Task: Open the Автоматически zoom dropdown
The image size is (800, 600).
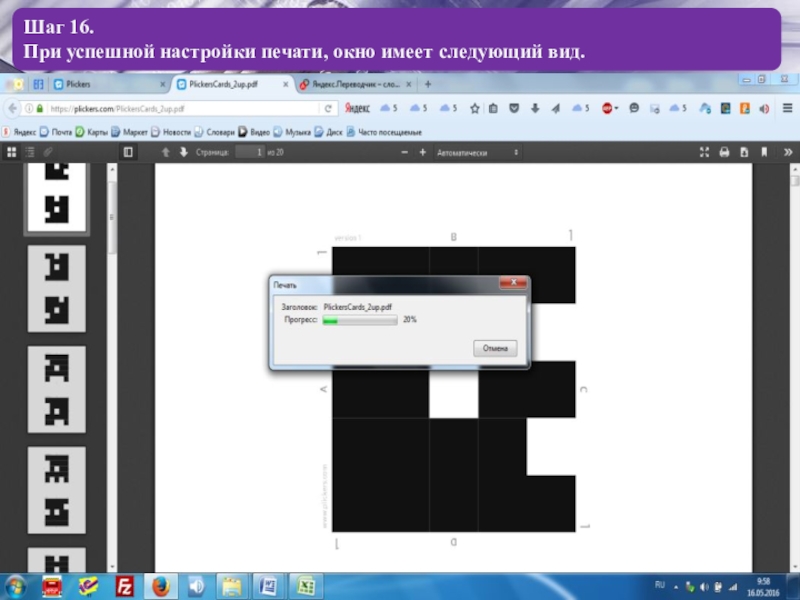Action: 477,153
